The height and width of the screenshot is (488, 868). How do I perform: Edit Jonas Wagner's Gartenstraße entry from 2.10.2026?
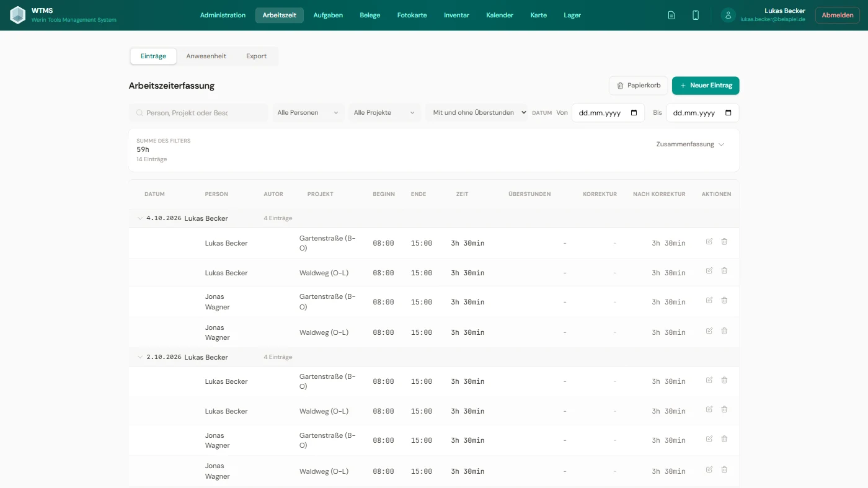(x=709, y=439)
